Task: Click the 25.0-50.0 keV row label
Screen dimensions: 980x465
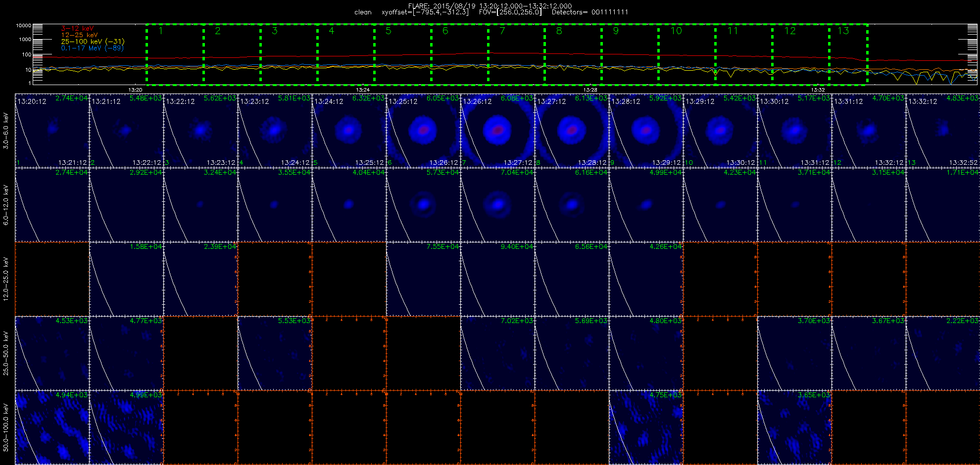Action: pyautogui.click(x=6, y=353)
